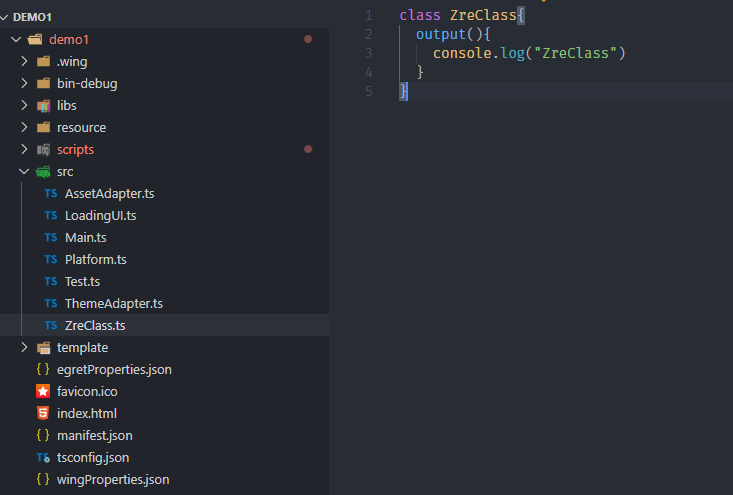The height and width of the screenshot is (495, 733).
Task: Open favicon.ico file
Action: (x=87, y=391)
